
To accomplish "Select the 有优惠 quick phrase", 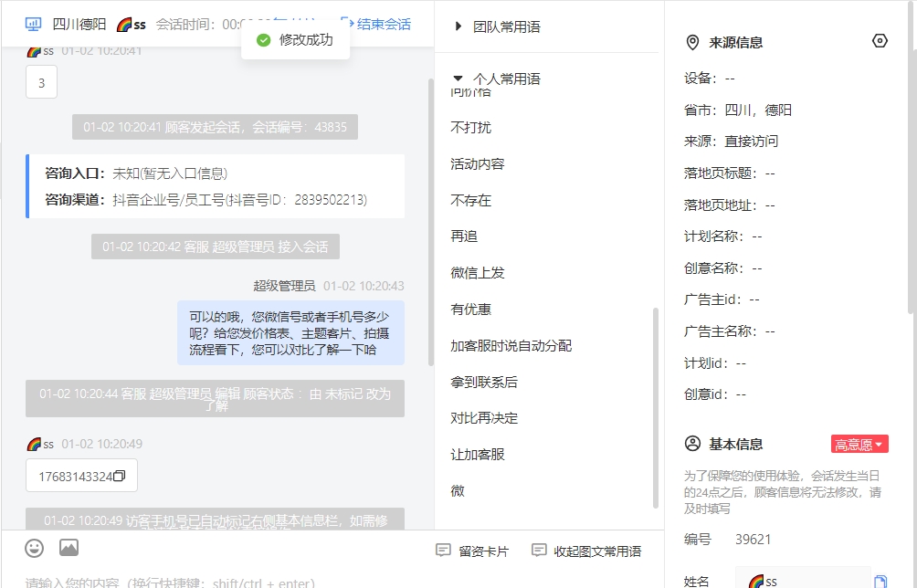I will (x=470, y=310).
